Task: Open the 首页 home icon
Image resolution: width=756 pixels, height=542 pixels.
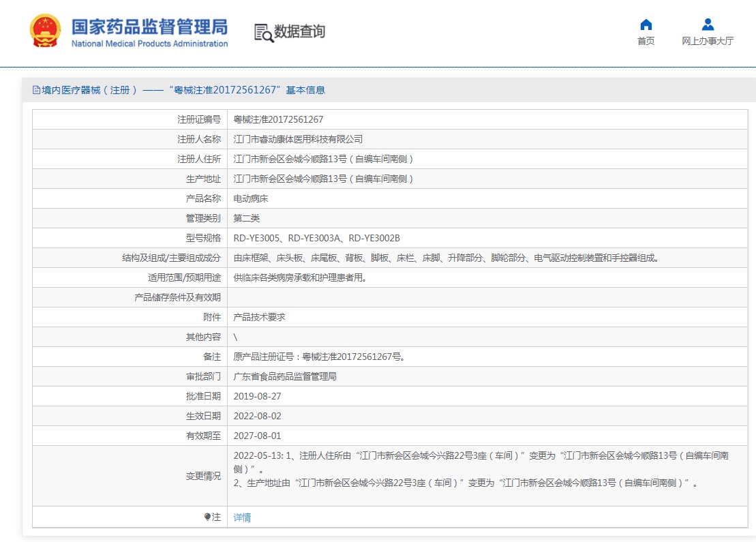Action: tap(646, 25)
